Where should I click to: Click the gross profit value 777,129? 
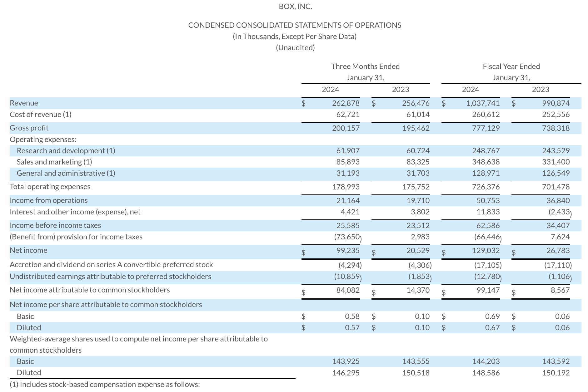click(486, 128)
